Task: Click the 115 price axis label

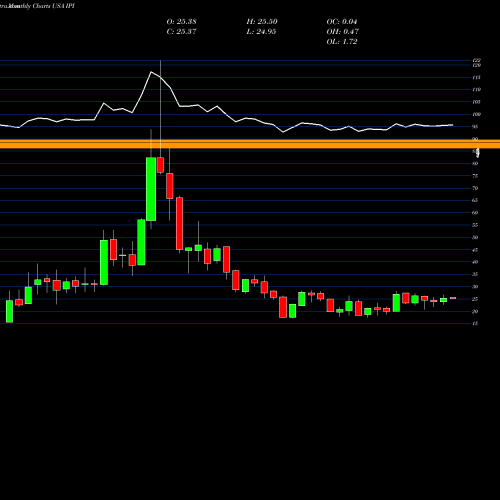Action: 477,78
